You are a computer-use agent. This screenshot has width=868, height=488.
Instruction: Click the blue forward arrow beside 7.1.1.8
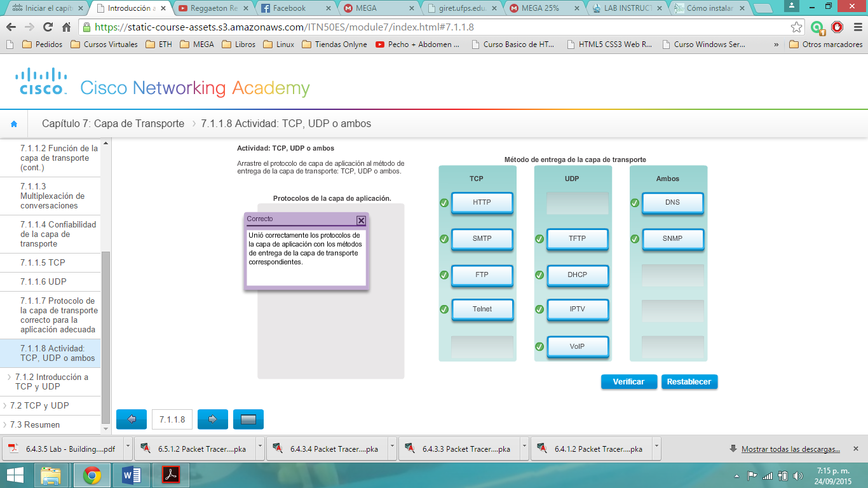pos(212,419)
